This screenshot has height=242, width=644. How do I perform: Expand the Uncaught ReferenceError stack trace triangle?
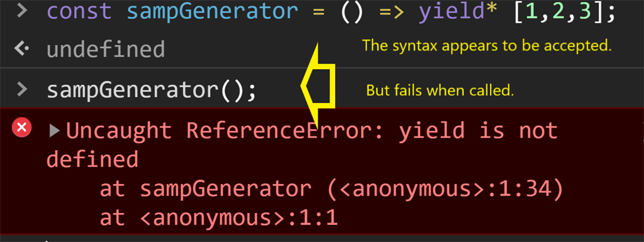[x=54, y=131]
